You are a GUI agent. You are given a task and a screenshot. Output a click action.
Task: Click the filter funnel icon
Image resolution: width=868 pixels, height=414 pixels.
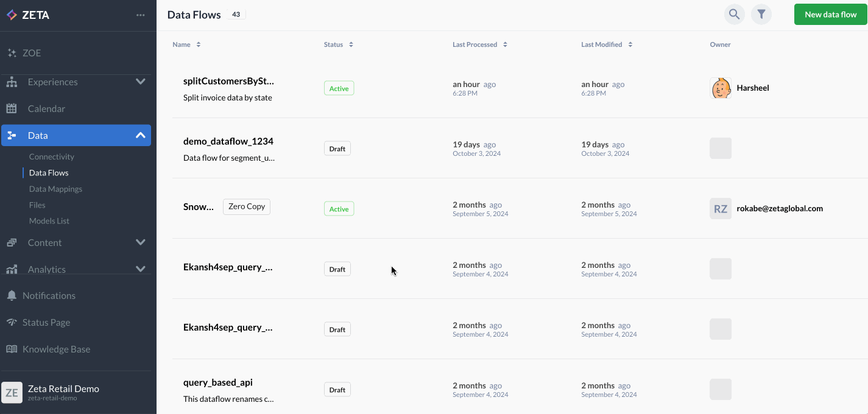tap(761, 15)
